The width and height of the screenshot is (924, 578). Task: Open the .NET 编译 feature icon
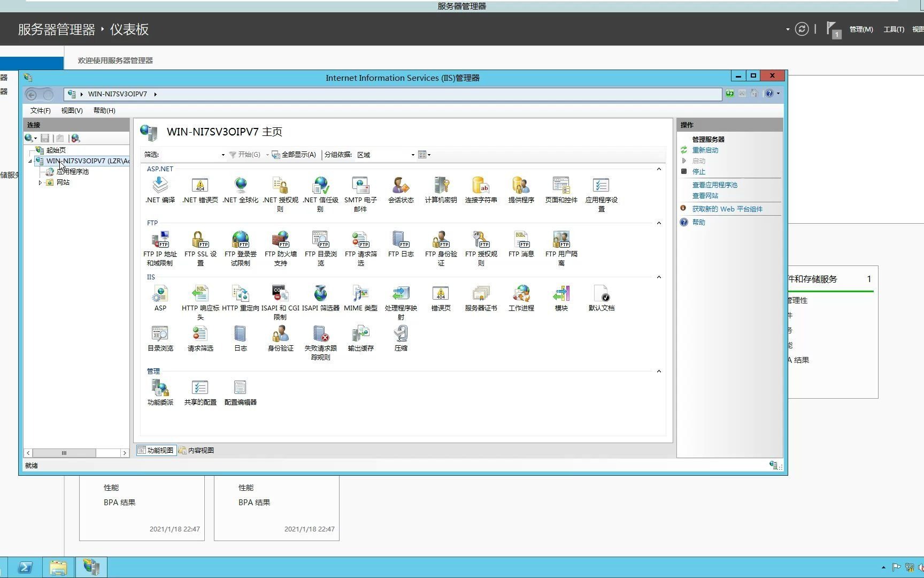(160, 191)
